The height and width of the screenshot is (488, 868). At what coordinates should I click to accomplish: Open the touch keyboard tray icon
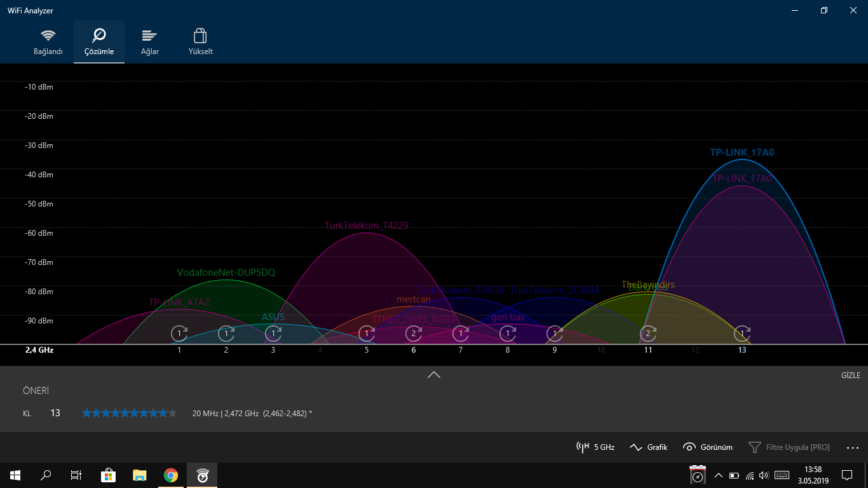(x=782, y=475)
